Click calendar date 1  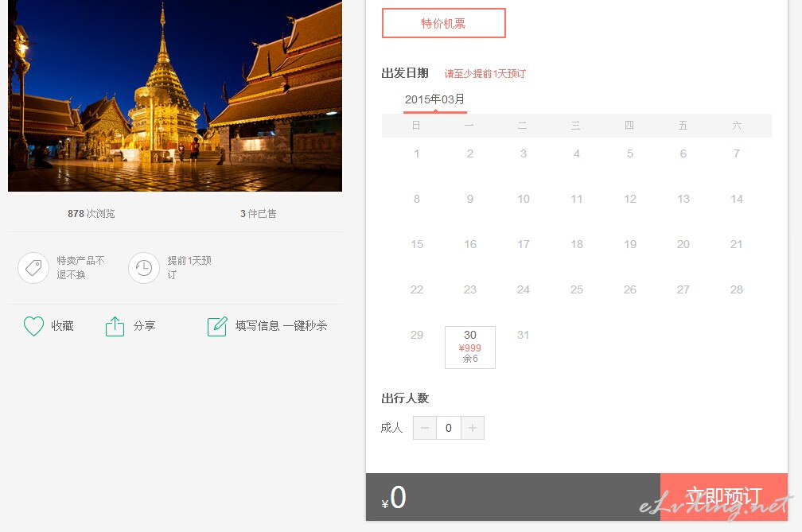point(417,153)
